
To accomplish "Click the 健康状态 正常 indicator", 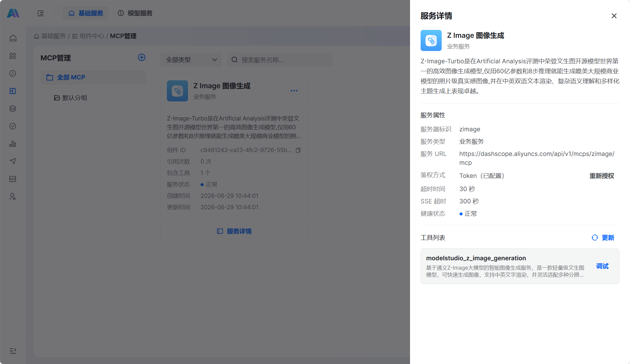I will 468,214.
